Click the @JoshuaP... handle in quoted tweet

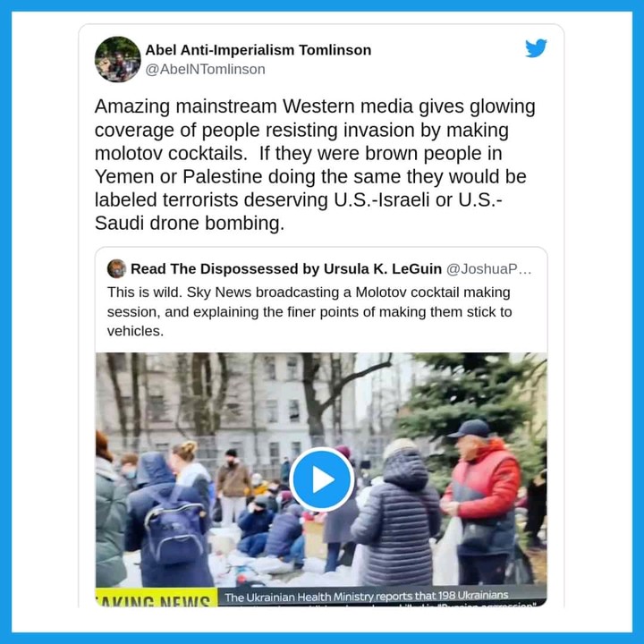488,269
